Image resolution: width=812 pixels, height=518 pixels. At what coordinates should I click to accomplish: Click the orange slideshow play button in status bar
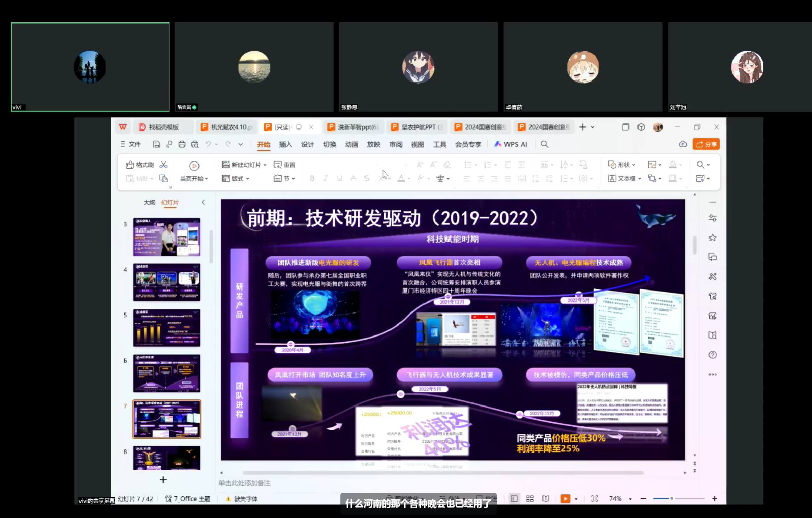pos(565,499)
